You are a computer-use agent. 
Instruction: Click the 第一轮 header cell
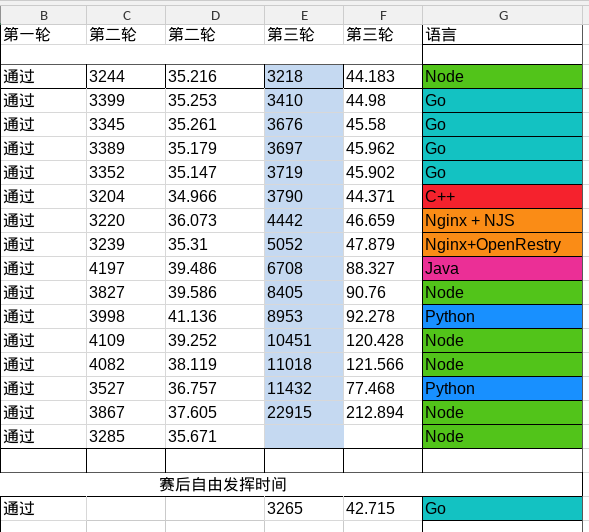pos(44,35)
